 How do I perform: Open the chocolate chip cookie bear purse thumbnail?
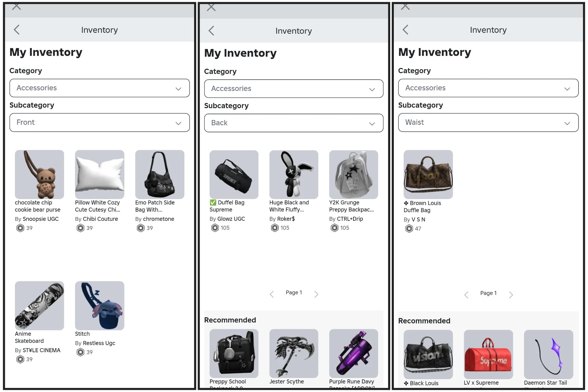coord(40,174)
